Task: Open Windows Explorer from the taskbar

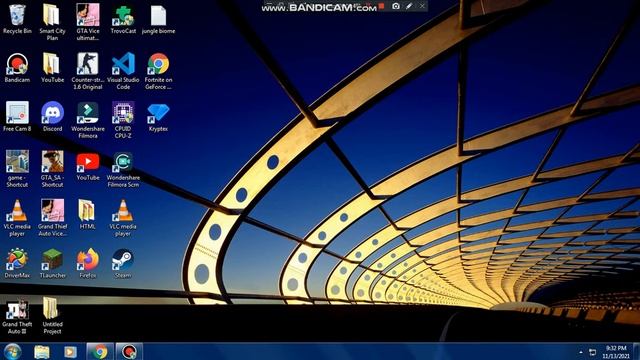Action: coord(42,352)
